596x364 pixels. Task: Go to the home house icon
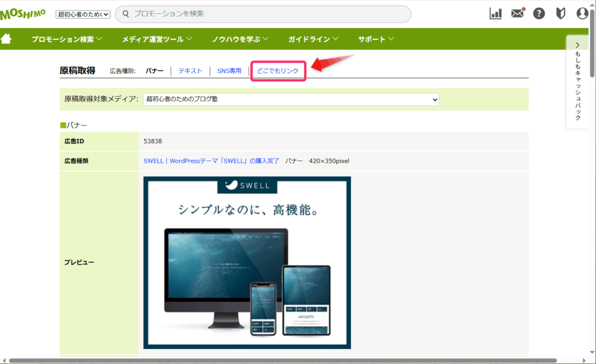[6, 39]
